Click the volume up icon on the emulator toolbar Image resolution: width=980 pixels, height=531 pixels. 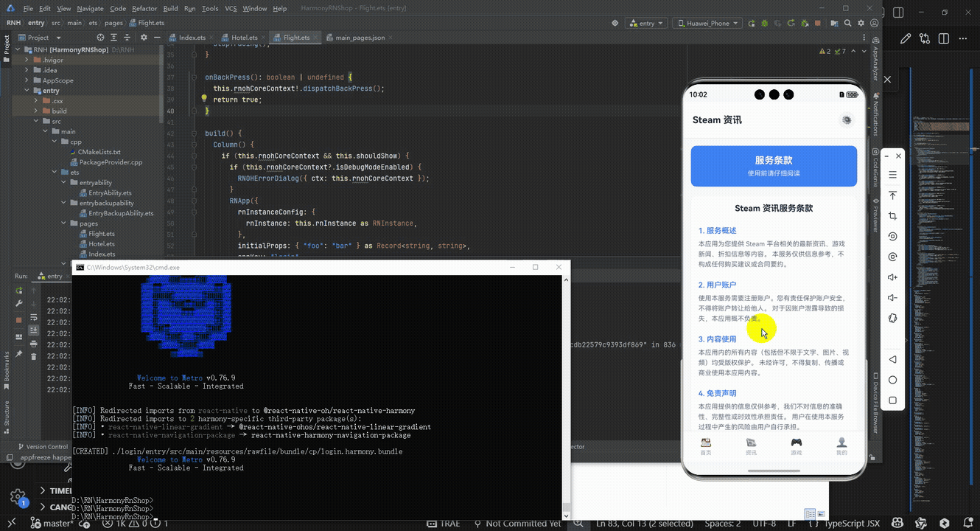892,277
